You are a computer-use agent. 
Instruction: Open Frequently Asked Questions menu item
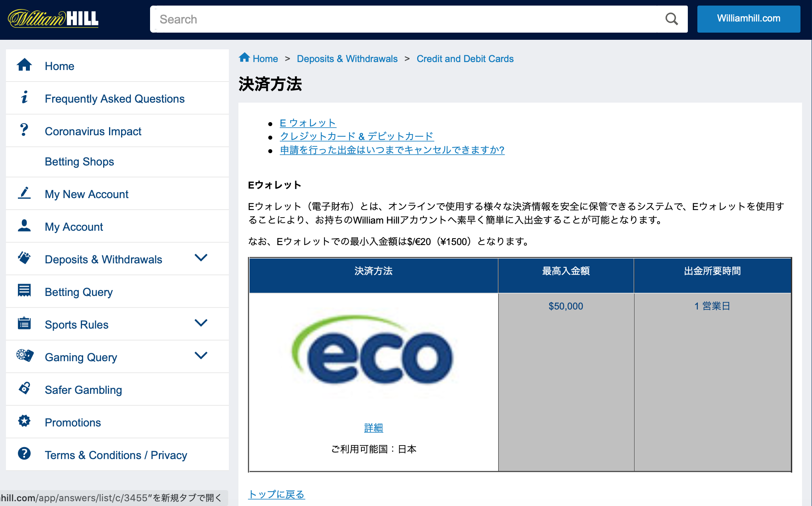(117, 98)
